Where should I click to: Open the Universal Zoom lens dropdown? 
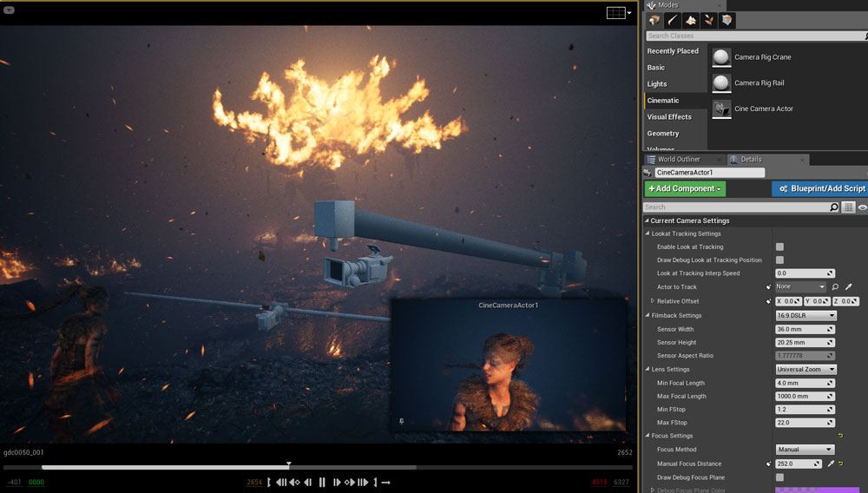point(806,370)
